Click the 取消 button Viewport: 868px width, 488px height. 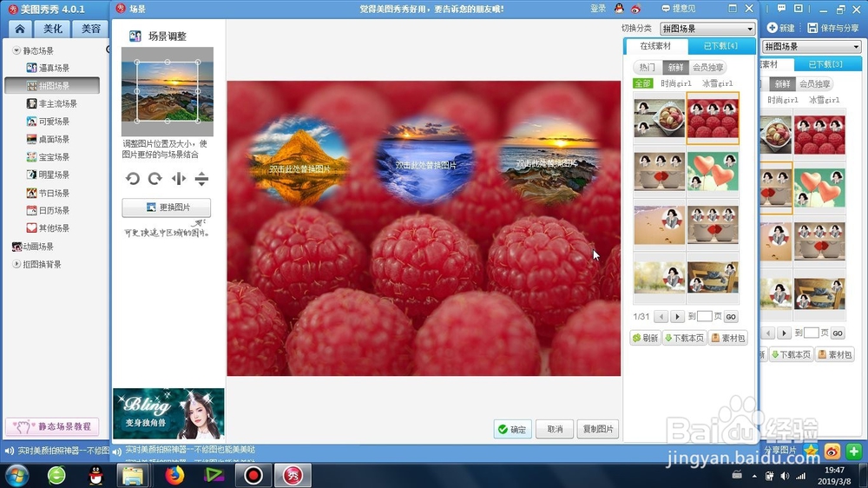[x=555, y=429]
